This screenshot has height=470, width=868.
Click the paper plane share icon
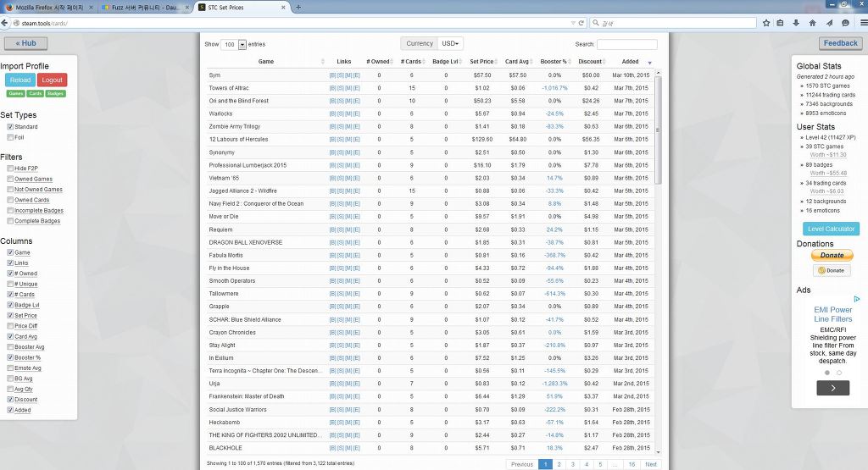(829, 23)
